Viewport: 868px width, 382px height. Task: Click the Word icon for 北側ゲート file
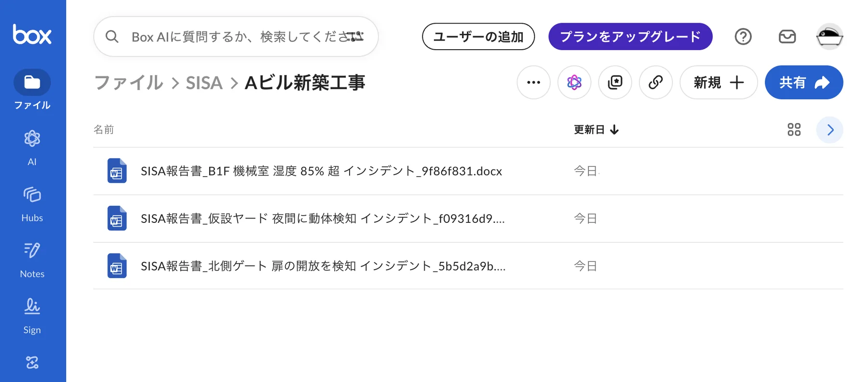coord(117,266)
